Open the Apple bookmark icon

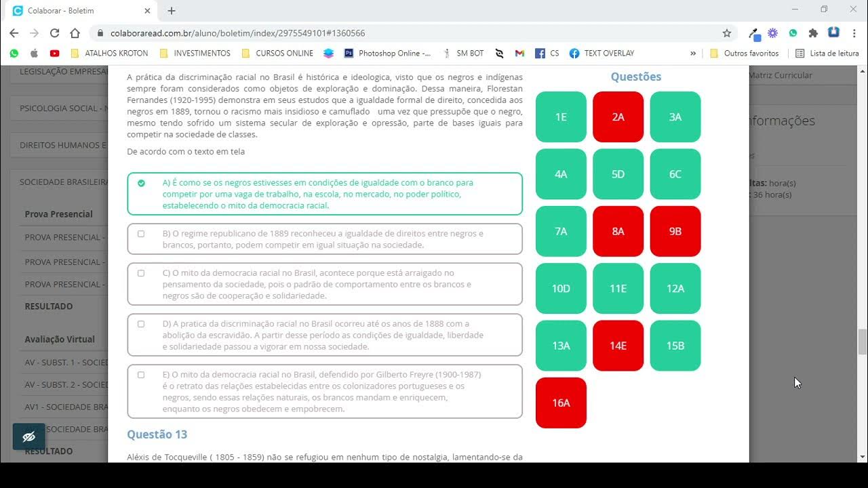click(x=34, y=53)
